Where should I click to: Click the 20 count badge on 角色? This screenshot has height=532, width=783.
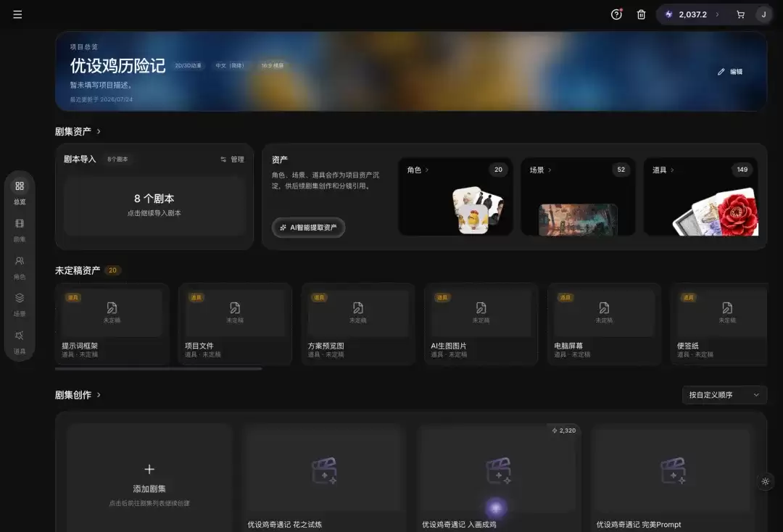tap(498, 170)
